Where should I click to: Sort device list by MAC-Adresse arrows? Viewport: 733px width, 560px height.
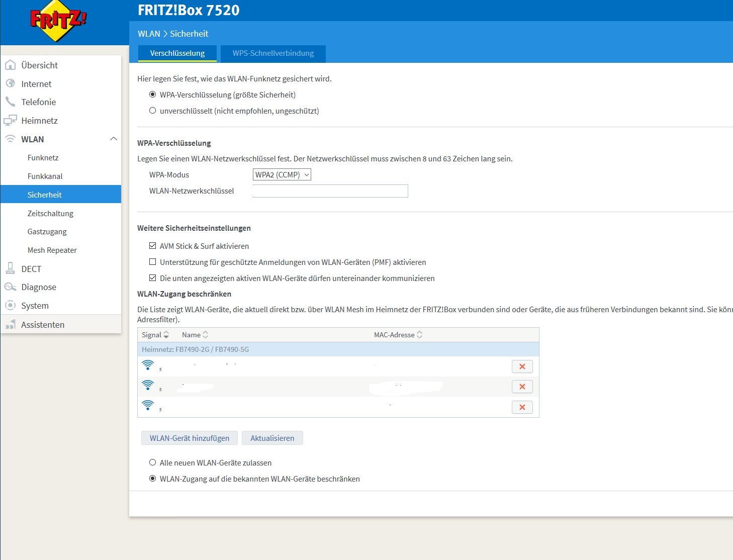click(420, 335)
